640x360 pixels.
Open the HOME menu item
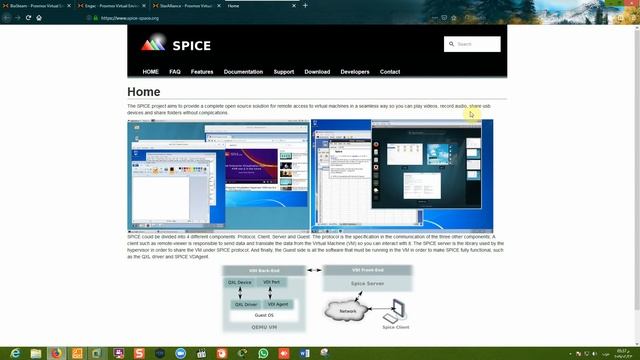point(151,72)
